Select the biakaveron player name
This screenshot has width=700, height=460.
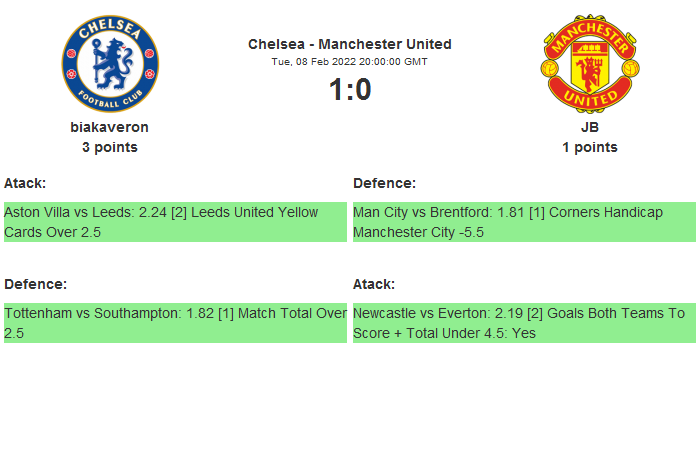tap(109, 127)
